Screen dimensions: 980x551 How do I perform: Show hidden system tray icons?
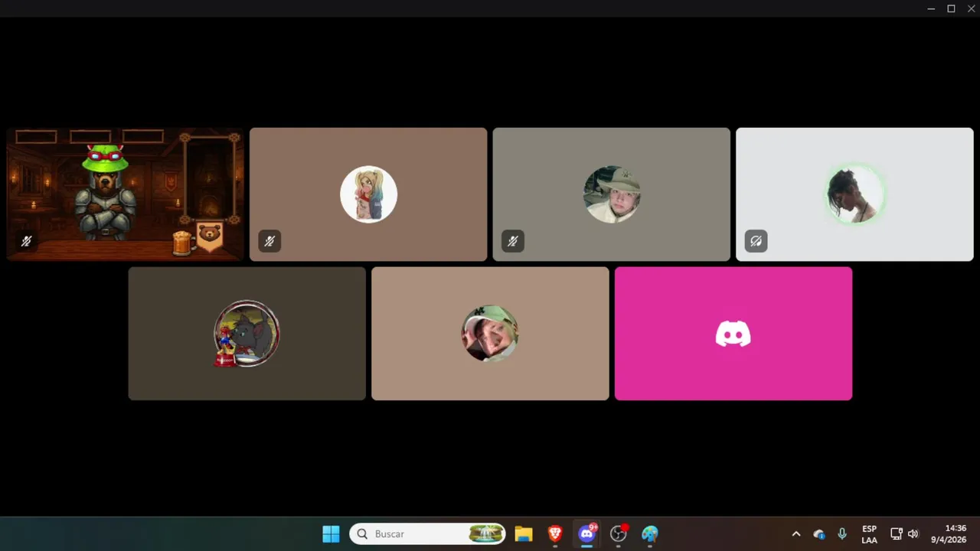click(796, 534)
